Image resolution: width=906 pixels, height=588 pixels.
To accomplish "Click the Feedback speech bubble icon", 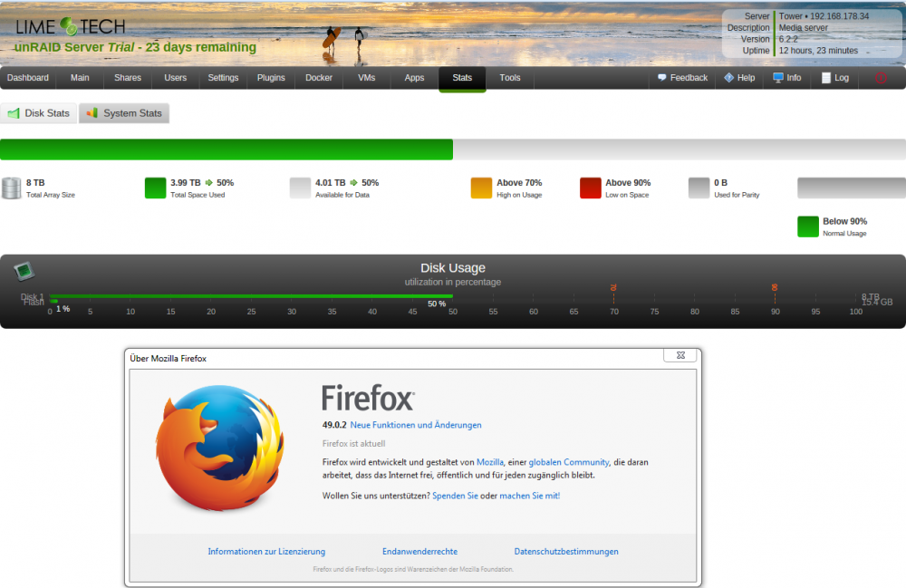I will pos(662,77).
